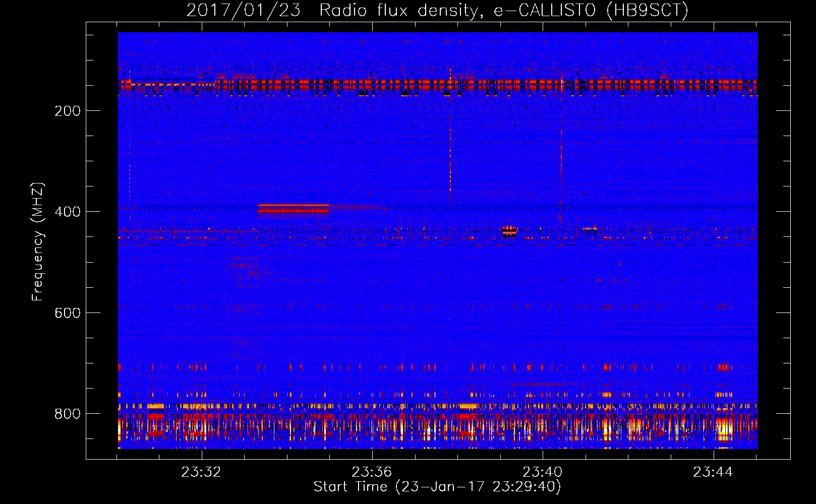816x504 pixels.
Task: Click the 800 frequency tick label
Action: pyautogui.click(x=68, y=414)
